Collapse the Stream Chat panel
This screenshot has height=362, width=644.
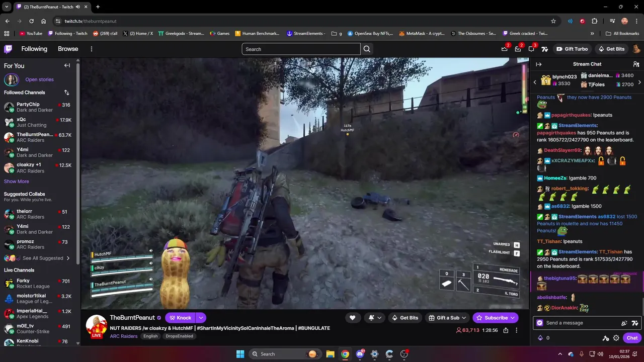point(538,64)
